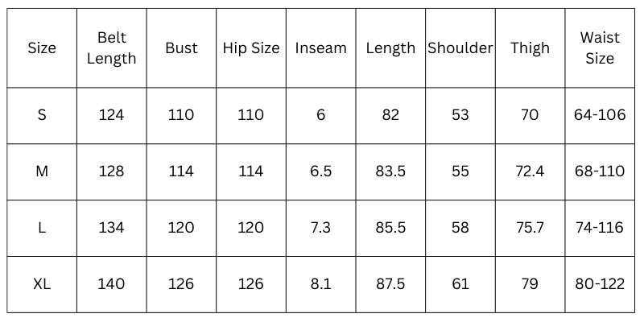Click the Inseam column header
Viewport: 644px width, 322px height.
click(320, 48)
